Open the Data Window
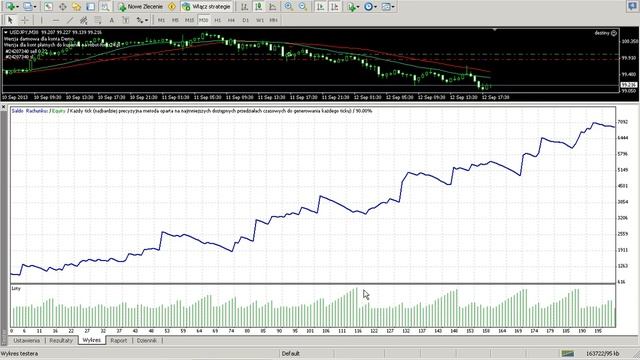Image resolution: width=640 pixels, height=360 pixels. (62, 7)
